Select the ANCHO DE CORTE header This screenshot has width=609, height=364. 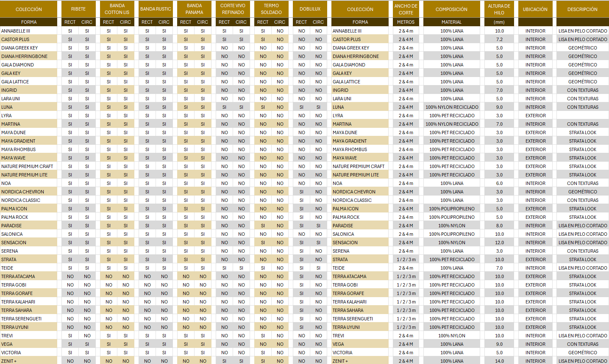406,9
